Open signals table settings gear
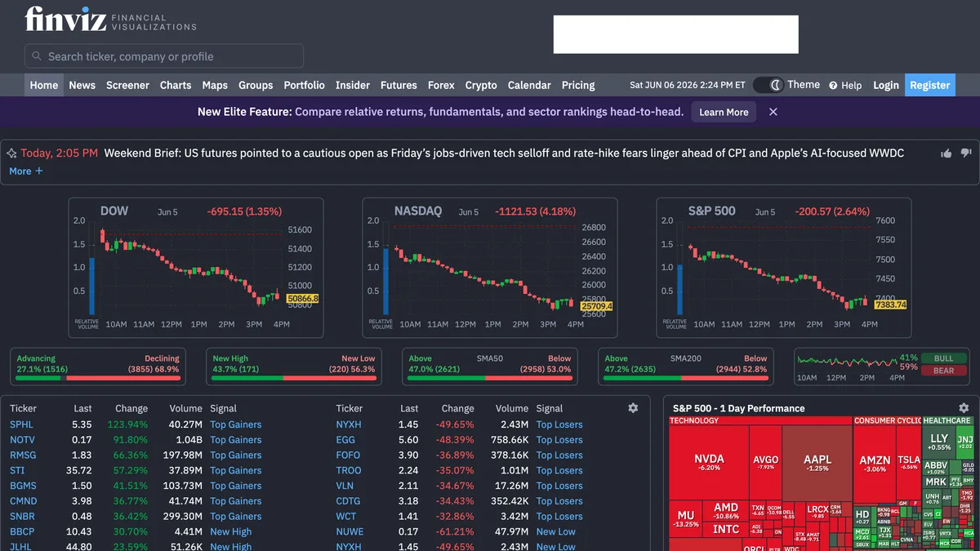Viewport: 980px width, 551px height. pyautogui.click(x=633, y=407)
